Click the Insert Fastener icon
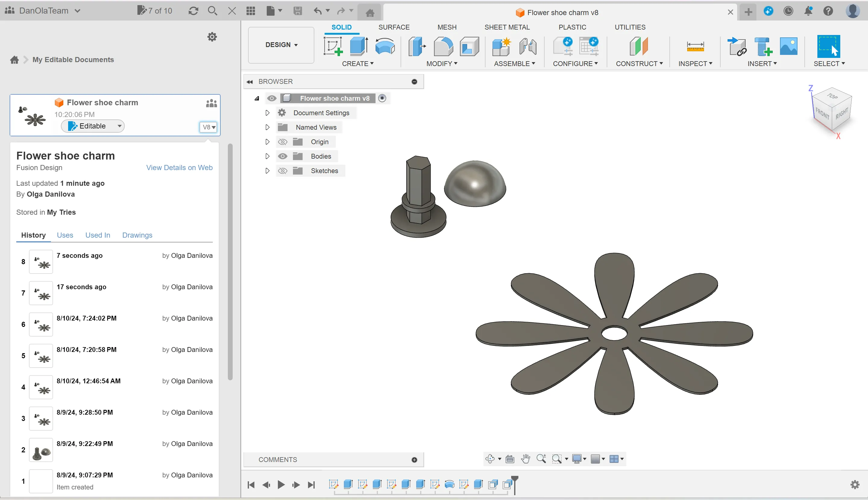 click(x=763, y=46)
